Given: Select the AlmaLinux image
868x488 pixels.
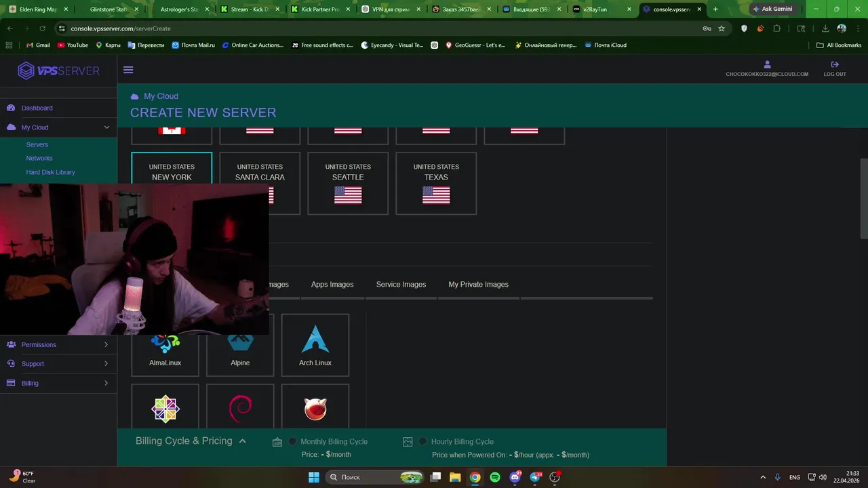Looking at the screenshot, I should (165, 345).
